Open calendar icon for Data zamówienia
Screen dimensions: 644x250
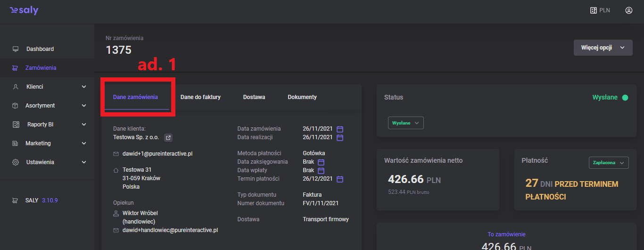tap(340, 129)
